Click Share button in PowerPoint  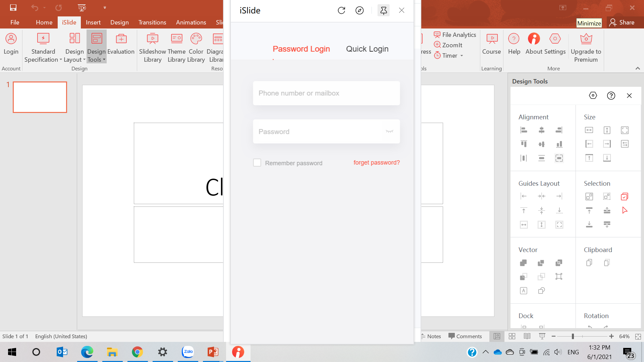point(622,22)
